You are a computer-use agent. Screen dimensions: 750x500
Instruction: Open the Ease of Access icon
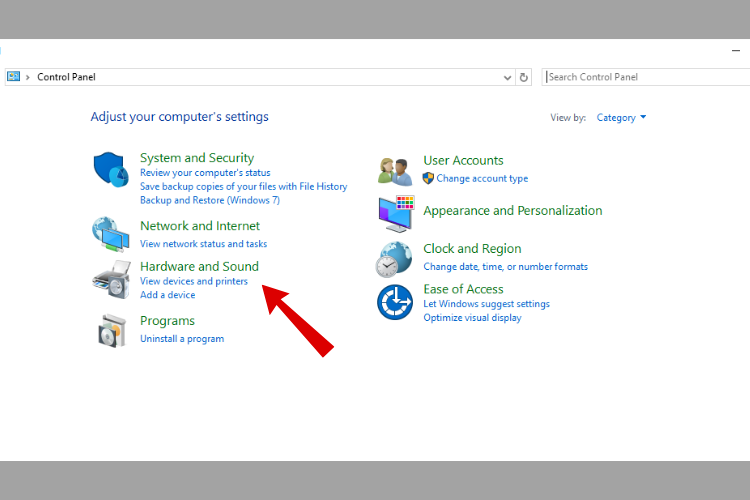[395, 301]
